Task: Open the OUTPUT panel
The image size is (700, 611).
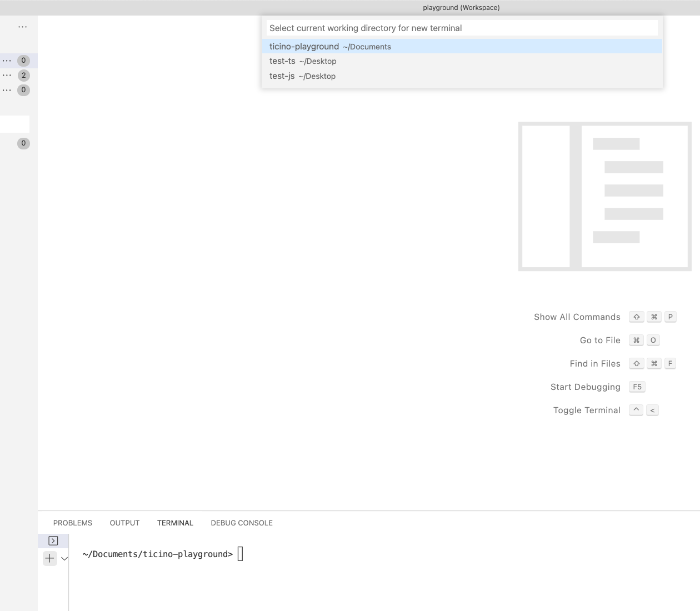Action: tap(124, 523)
